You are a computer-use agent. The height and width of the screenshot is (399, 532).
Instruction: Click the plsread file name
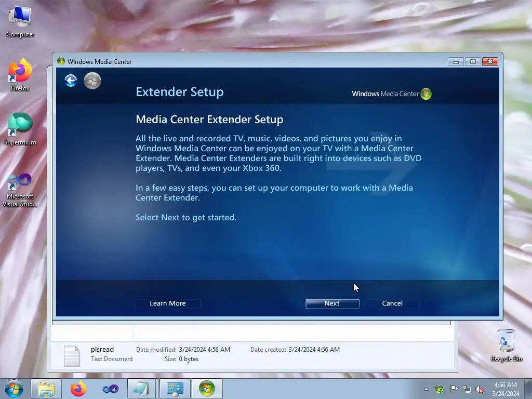click(102, 349)
